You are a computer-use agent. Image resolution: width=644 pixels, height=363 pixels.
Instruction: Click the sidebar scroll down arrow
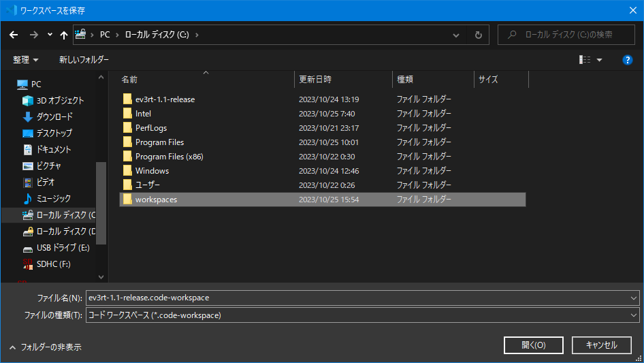pos(101,277)
